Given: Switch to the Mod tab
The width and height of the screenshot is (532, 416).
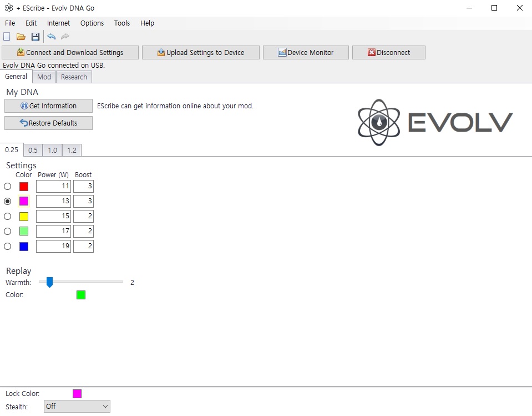Looking at the screenshot, I should 44,77.
